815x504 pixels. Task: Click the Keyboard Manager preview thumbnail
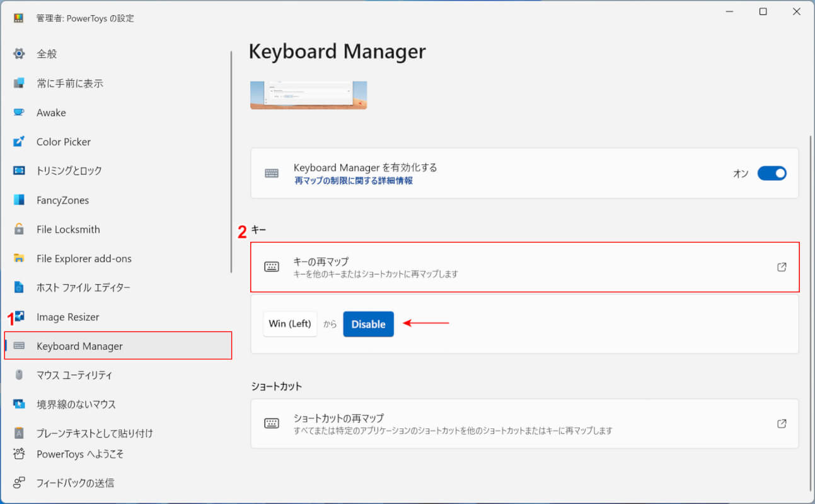(308, 95)
